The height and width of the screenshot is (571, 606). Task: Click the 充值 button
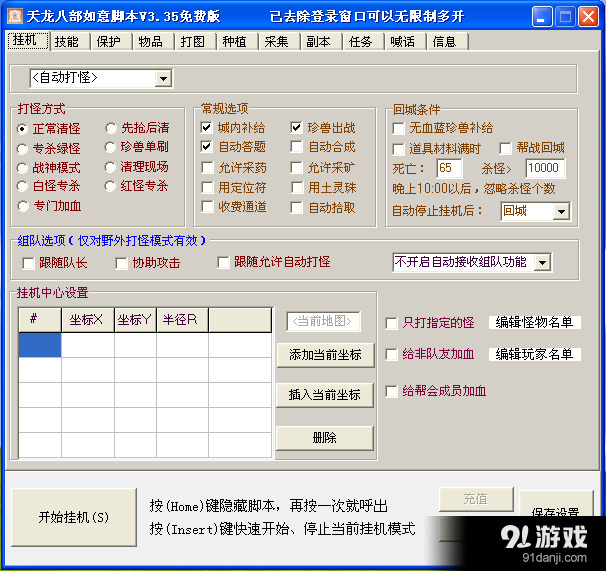pos(476,499)
